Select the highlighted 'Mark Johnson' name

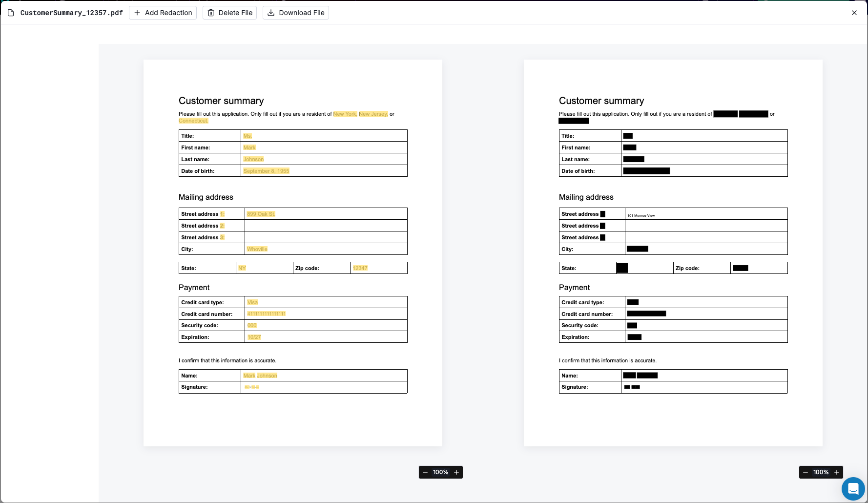point(260,376)
